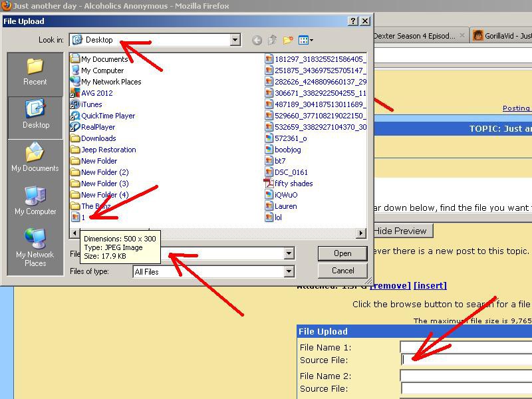Open the File name dropdown arrow
This screenshot has height=399, width=532.
point(289,253)
